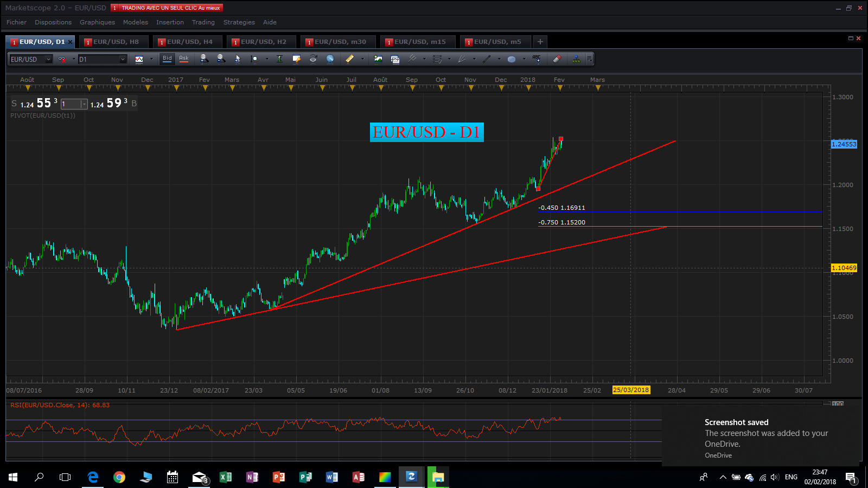Select the parallel channel lines tool
This screenshot has width=868, height=488.
[x=412, y=59]
